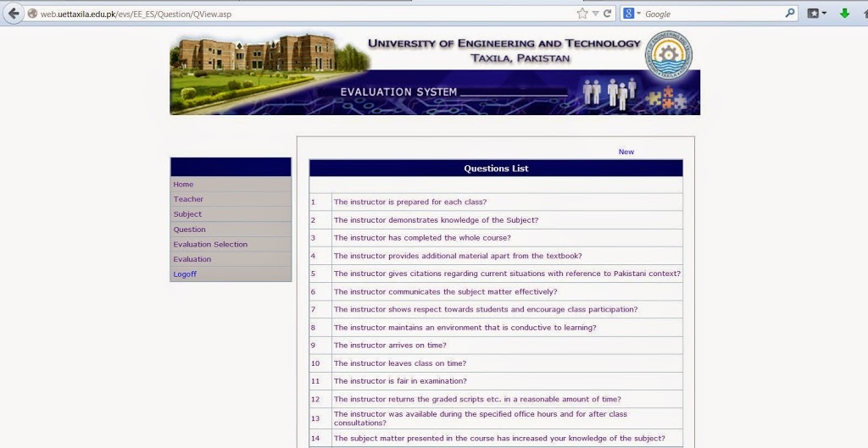Click row number 1 in Questions List
868x448 pixels.
[313, 202]
